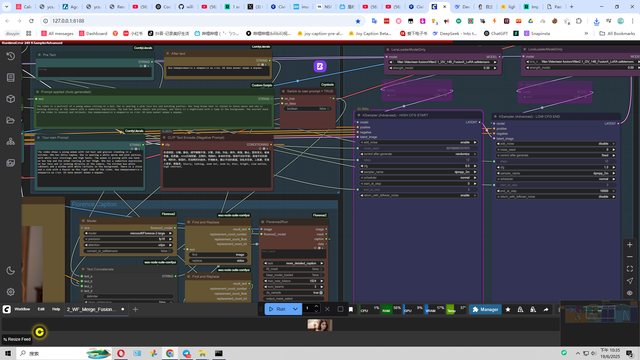Image resolution: width=640 pixels, height=360 pixels.
Task: Toggle fill_mask in Florence2Run node
Action: point(294,269)
